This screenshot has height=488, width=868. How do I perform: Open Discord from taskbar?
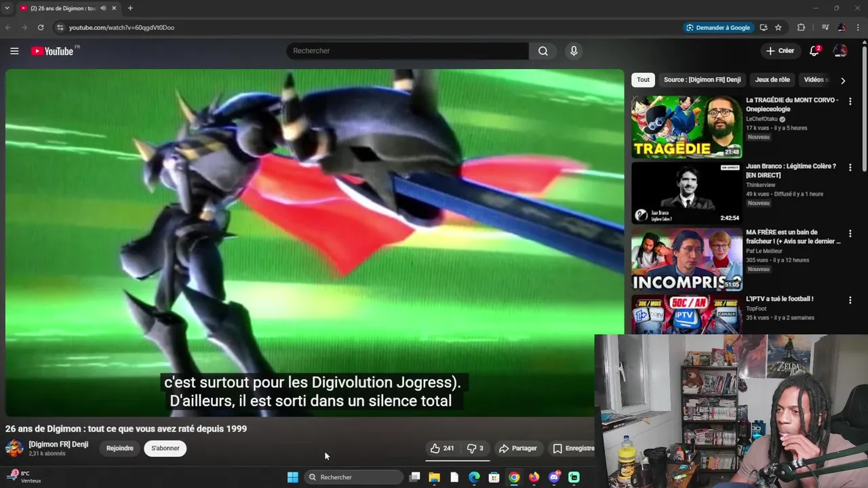coord(554,477)
